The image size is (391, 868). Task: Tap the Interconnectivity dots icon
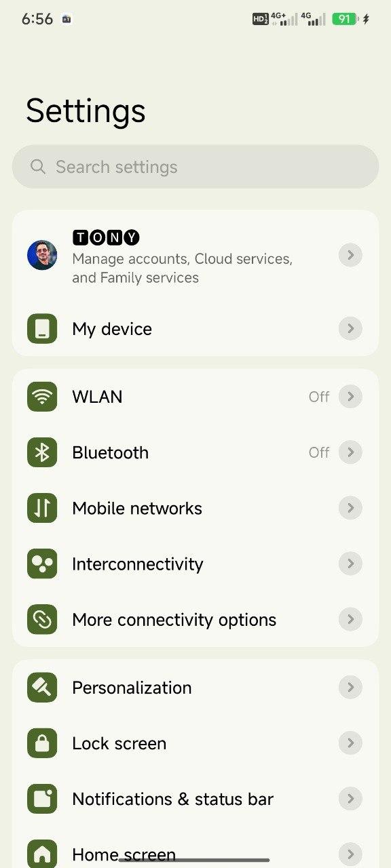(42, 564)
